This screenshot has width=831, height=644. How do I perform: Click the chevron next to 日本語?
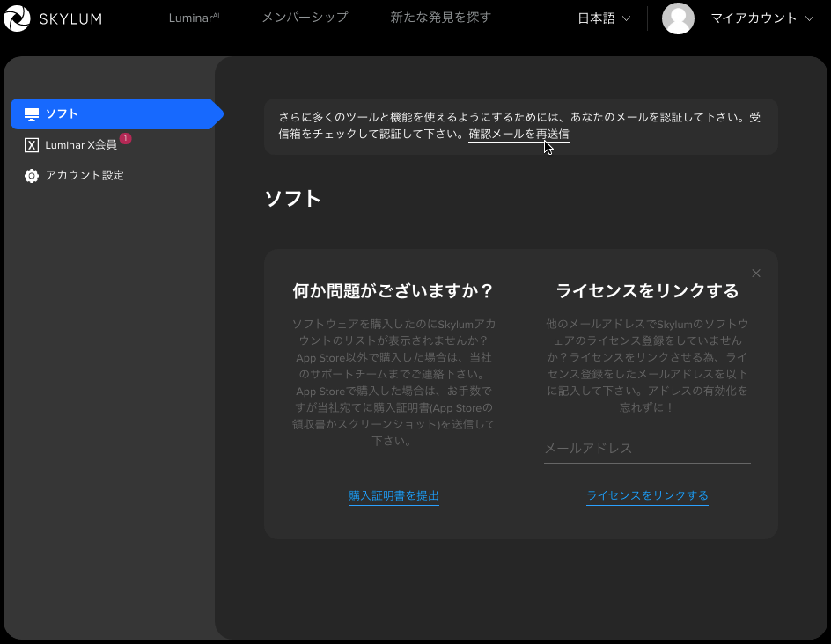pyautogui.click(x=626, y=18)
